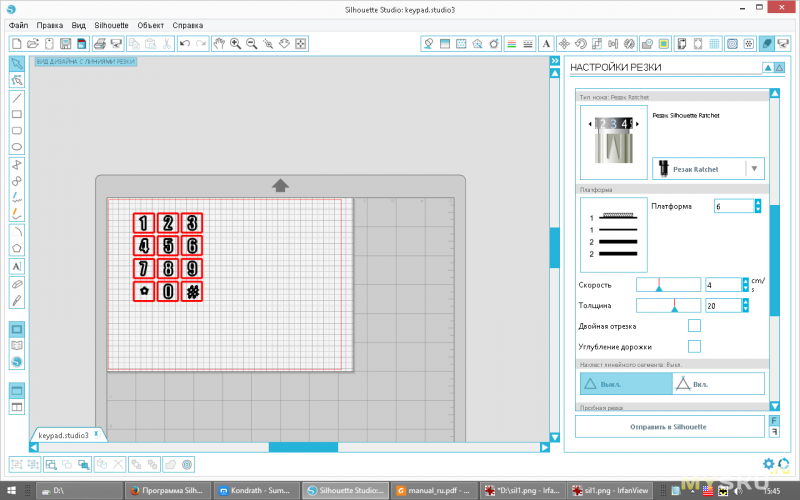Switch to the keypad.studio3 document tab

click(63, 436)
